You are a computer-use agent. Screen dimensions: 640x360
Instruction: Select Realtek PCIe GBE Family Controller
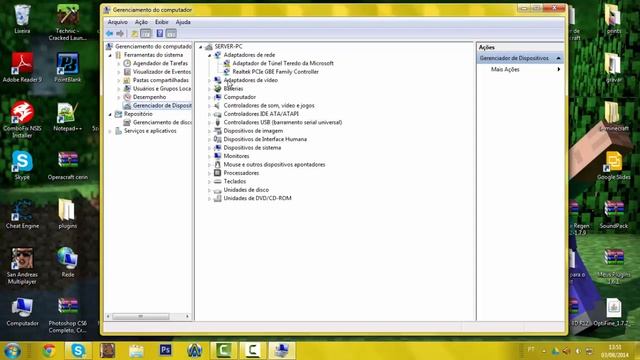276,72
